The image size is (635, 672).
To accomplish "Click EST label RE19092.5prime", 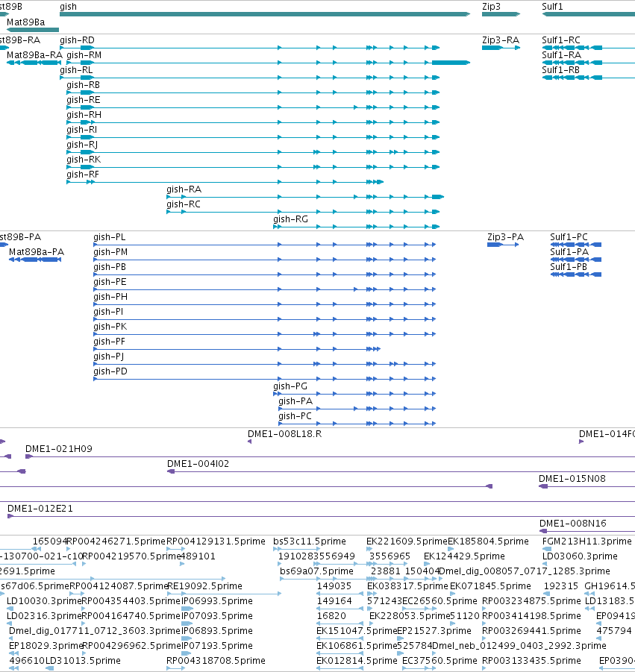I will pos(204,586).
